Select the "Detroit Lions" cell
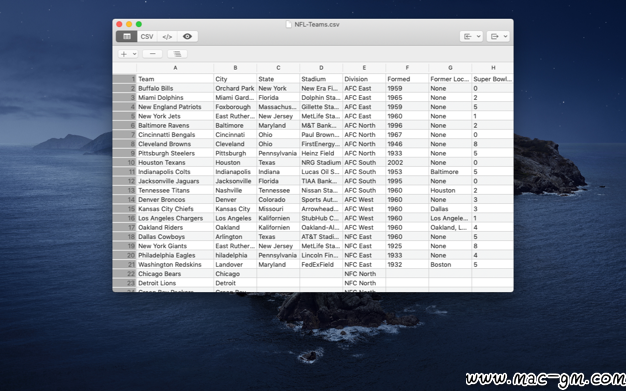The image size is (626, 391). click(175, 283)
